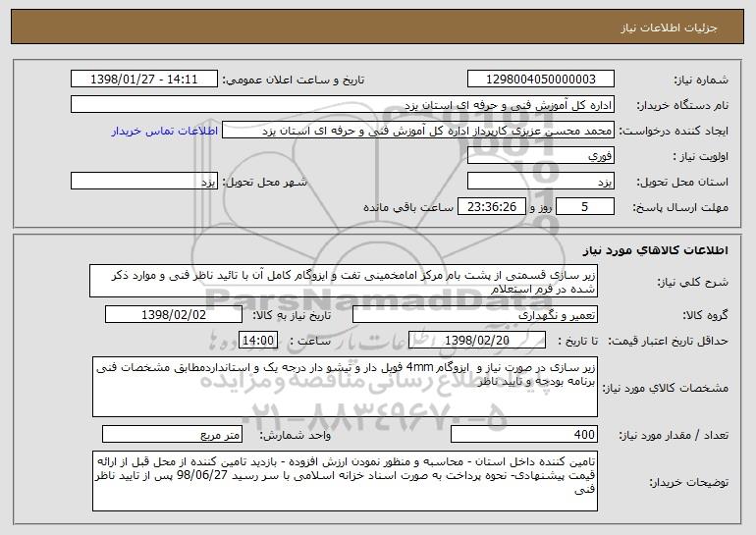Click the price validity date field 1398/02/20

coord(477,341)
